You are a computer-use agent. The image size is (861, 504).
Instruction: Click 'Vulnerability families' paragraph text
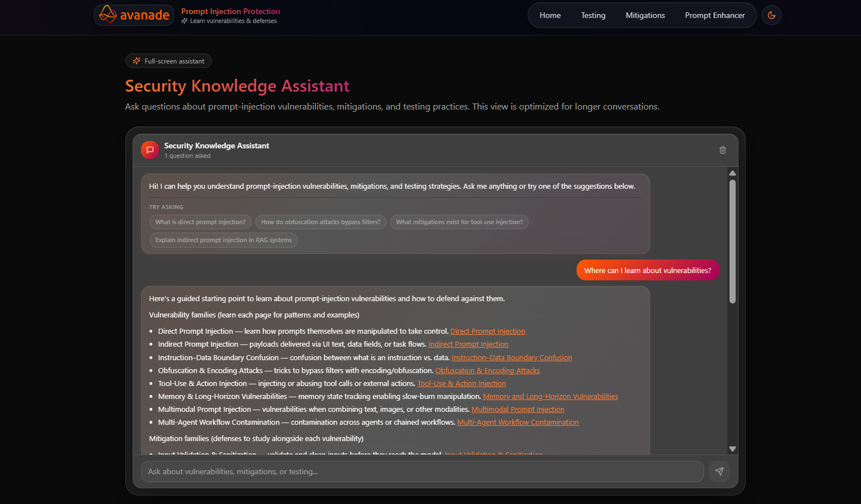tap(254, 315)
